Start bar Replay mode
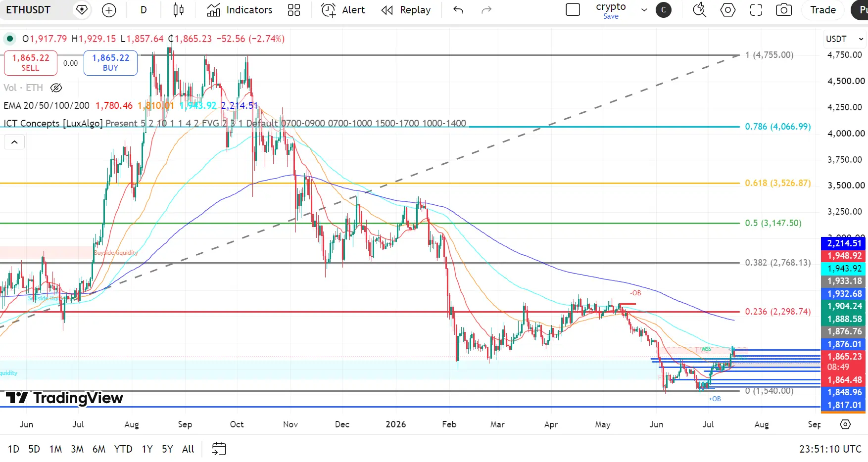The image size is (868, 462). pos(406,10)
